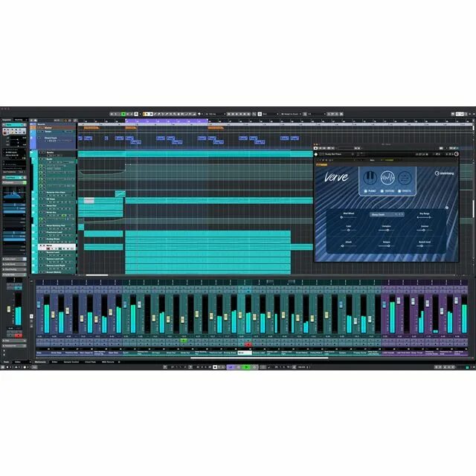The height and width of the screenshot is (476, 476).
Task: Click the window layout button at top right
Action: click(x=460, y=114)
